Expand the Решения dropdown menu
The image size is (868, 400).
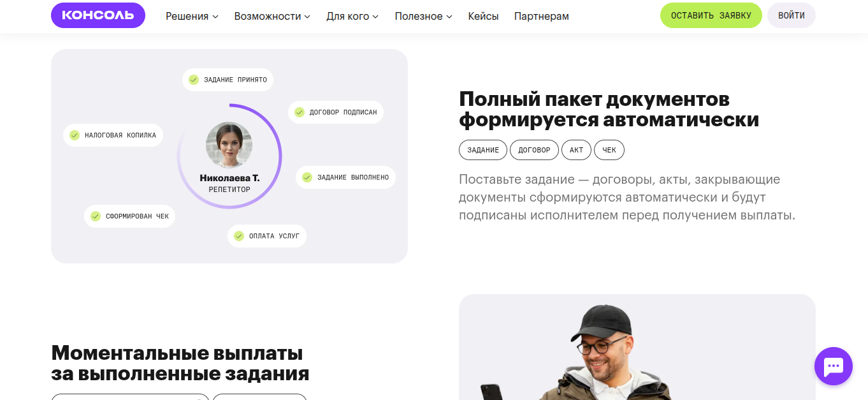192,17
